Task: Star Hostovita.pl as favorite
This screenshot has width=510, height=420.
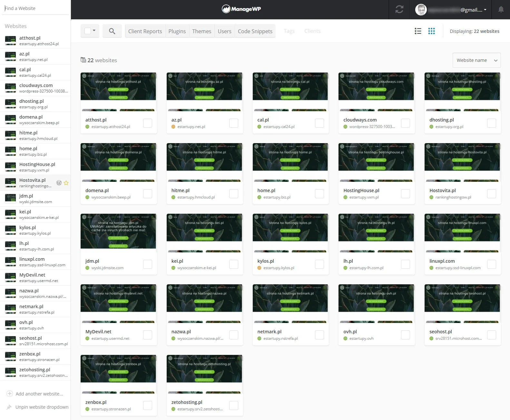Action: pos(66,183)
